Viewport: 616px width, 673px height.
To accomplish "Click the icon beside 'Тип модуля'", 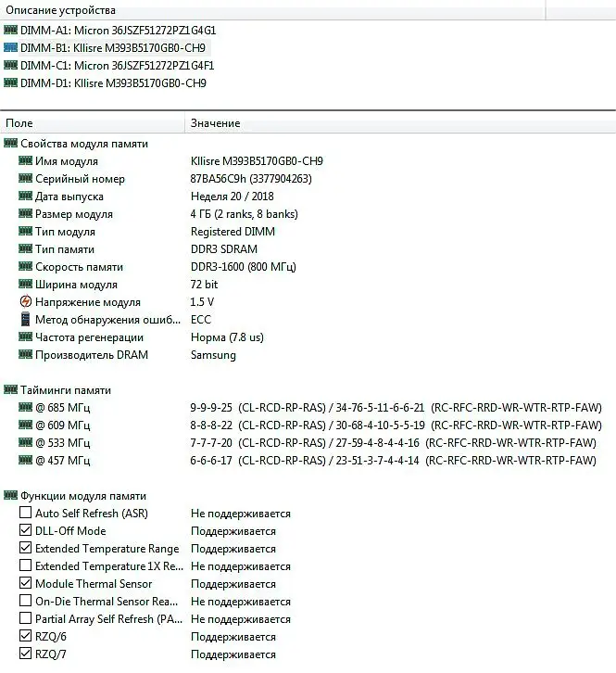I will click(25, 232).
